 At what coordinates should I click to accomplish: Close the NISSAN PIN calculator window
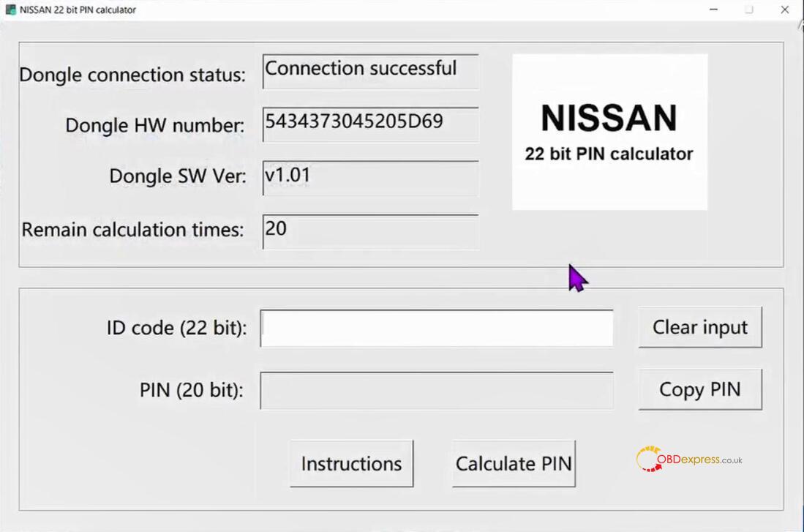pos(784,10)
